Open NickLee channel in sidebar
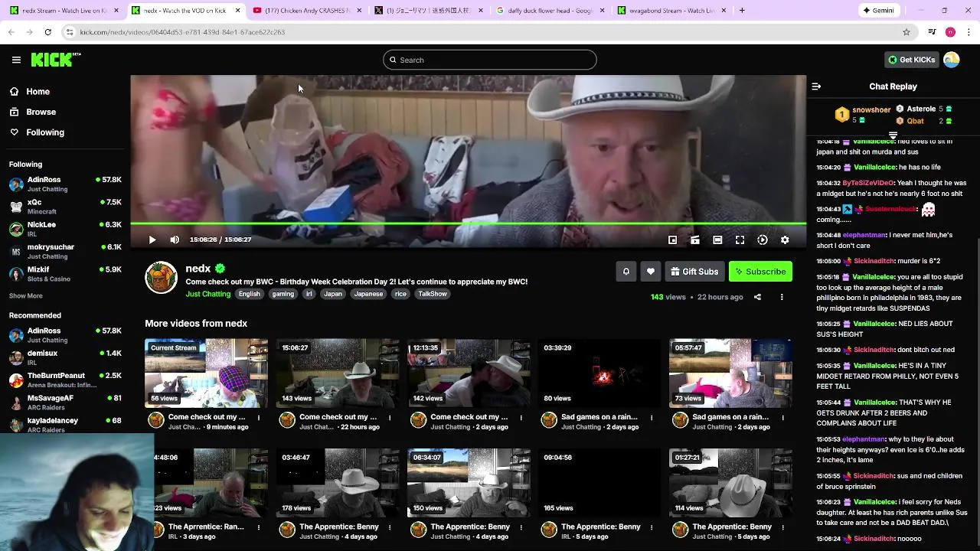Screen dimensions: 980x551 pos(65,229)
